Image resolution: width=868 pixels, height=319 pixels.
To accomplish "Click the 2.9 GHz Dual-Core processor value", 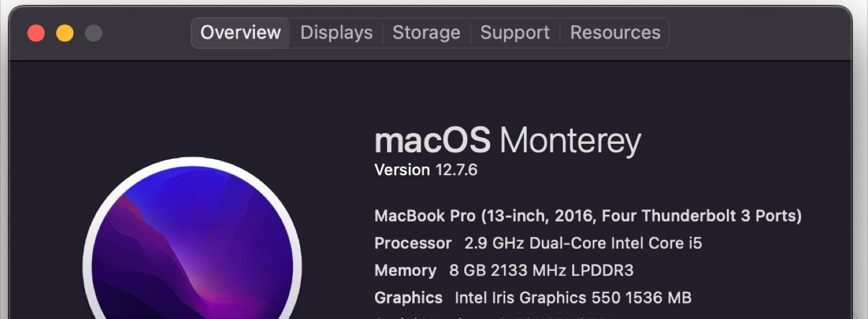I will tap(583, 243).
